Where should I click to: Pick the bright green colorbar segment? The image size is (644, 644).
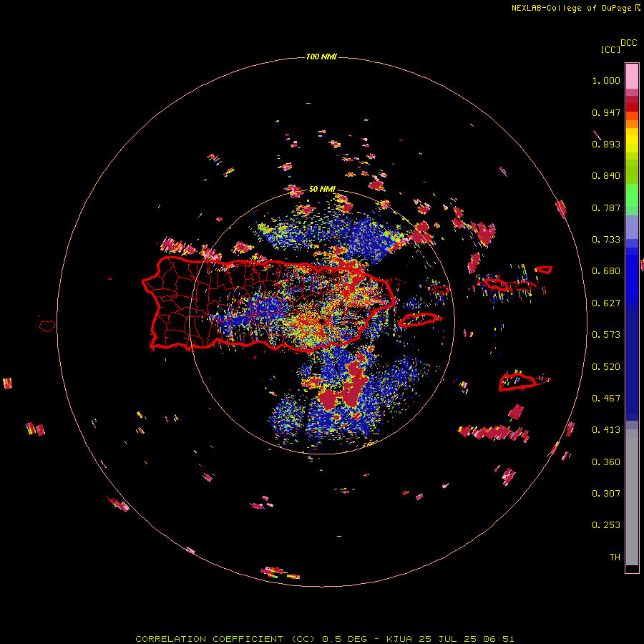click(632, 195)
